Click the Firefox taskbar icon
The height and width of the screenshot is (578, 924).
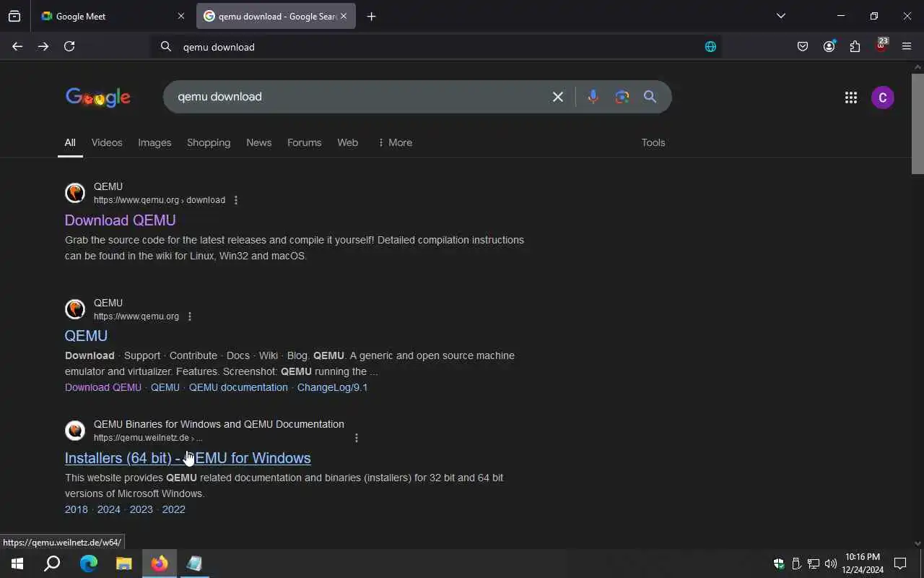click(160, 564)
